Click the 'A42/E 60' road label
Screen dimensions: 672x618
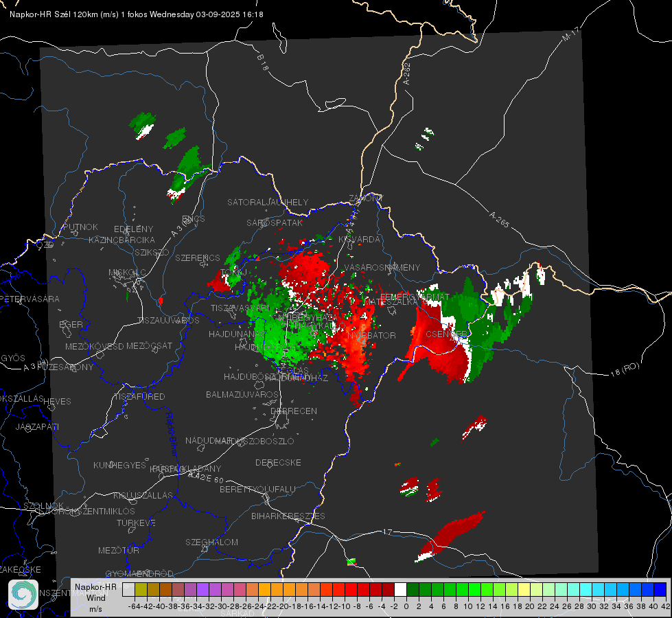coord(206,477)
